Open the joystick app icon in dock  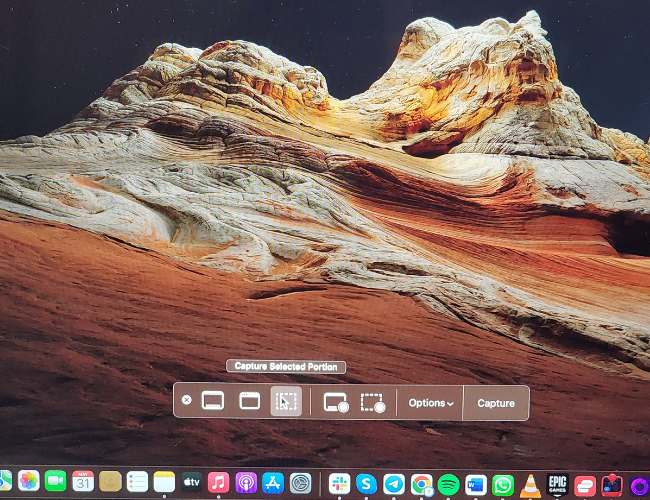pyautogui.click(x=612, y=485)
